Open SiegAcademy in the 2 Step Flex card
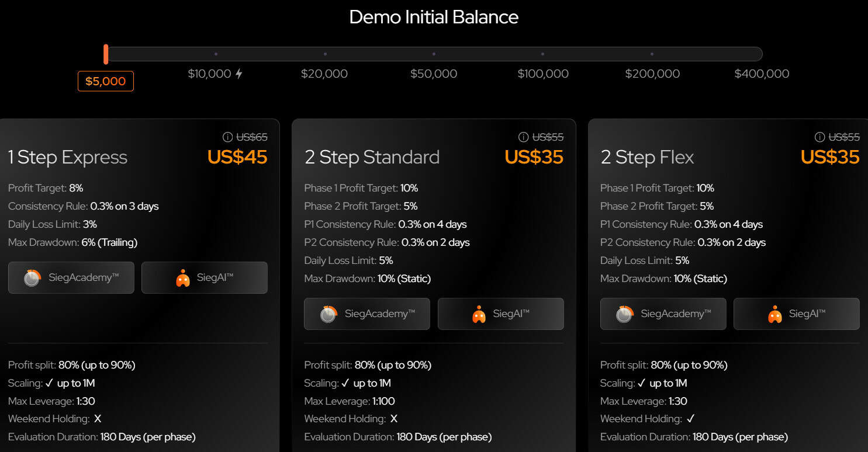 point(663,314)
